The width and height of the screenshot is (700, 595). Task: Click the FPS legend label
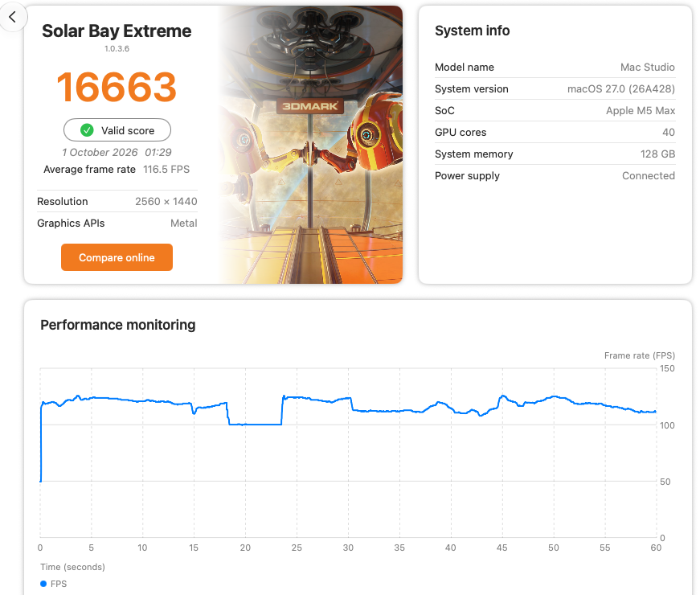(59, 584)
